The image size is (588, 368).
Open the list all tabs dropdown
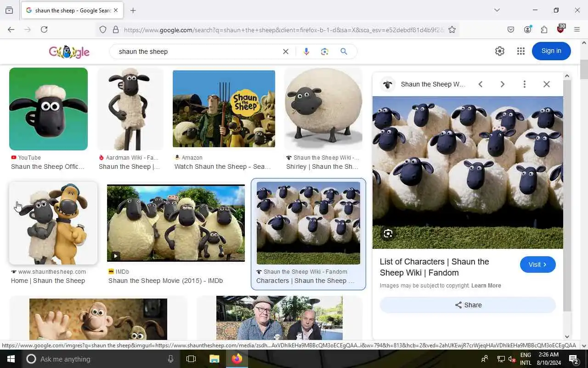point(497,10)
